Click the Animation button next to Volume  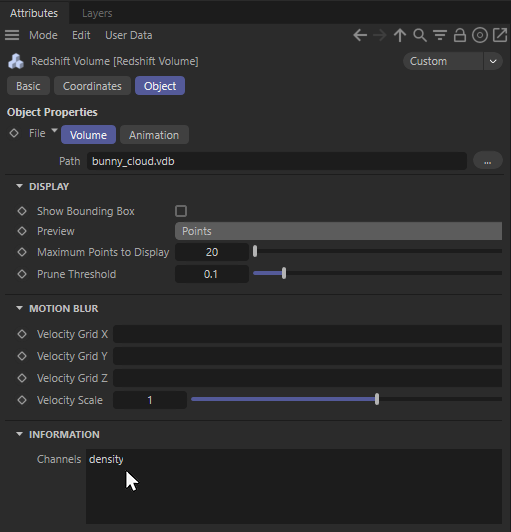(154, 135)
